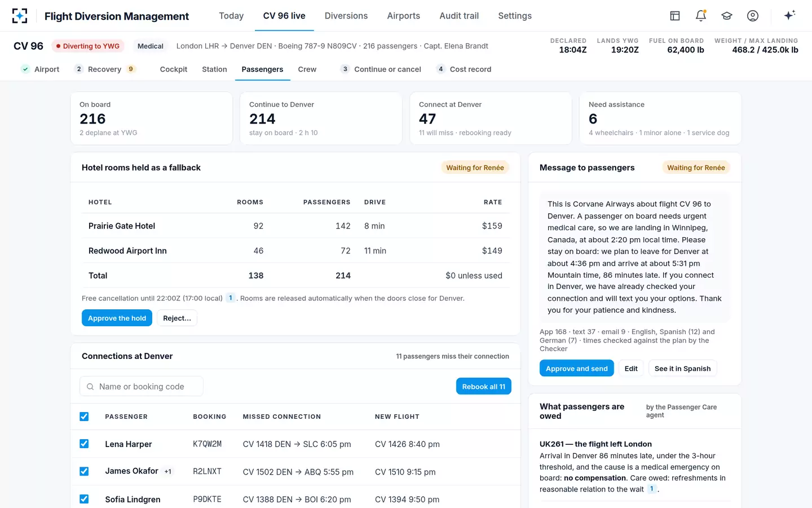The height and width of the screenshot is (508, 812).
Task: Select the Prairie Gate Hotel row name
Action: point(122,226)
